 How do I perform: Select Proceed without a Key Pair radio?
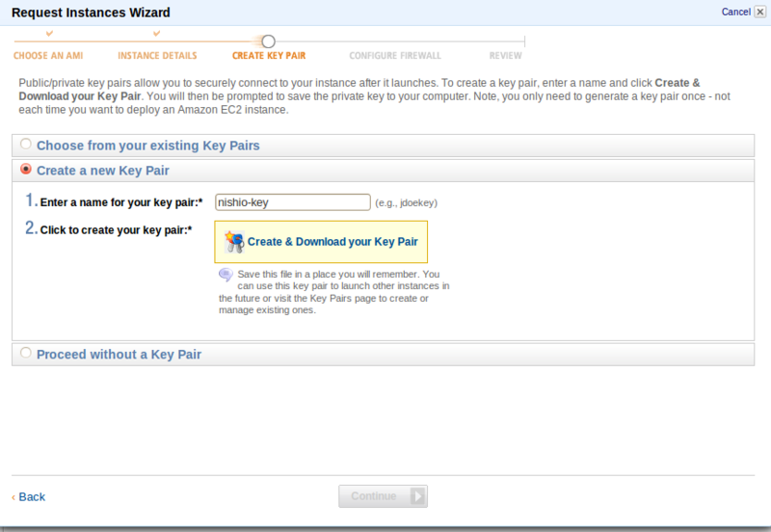click(x=26, y=353)
